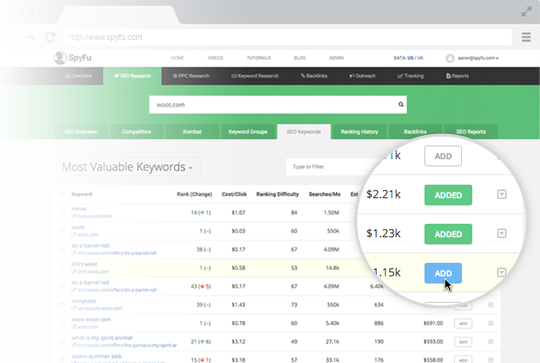Click the user avatar icon beside aaron@spyfu.com
The height and width of the screenshot is (363, 540).
(x=450, y=58)
